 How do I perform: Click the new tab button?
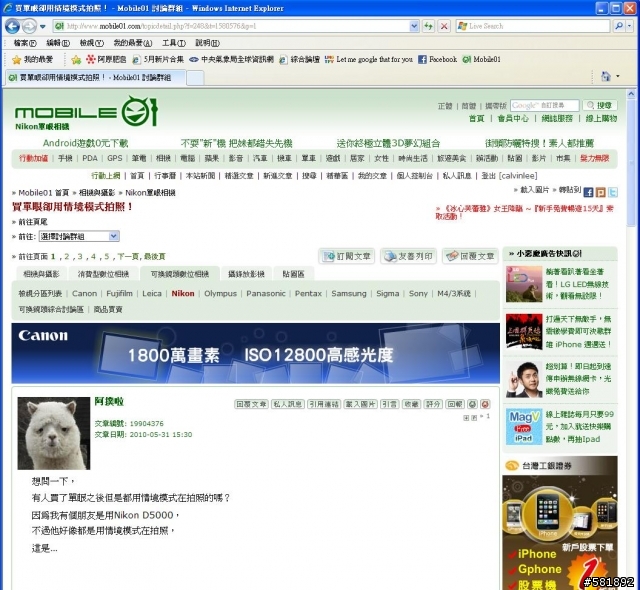click(x=195, y=78)
